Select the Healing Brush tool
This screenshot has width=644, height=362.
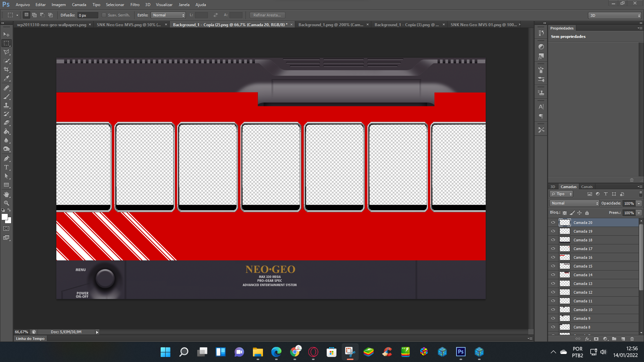click(6, 88)
